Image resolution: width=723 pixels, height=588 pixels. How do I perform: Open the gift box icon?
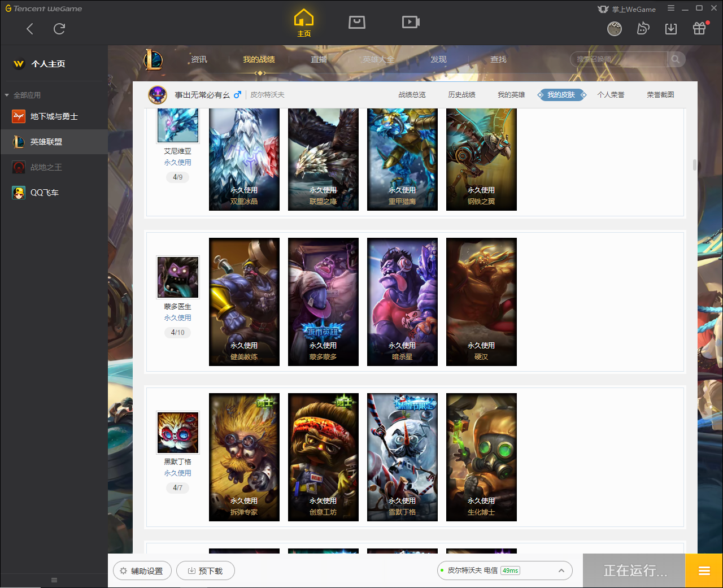(x=699, y=28)
